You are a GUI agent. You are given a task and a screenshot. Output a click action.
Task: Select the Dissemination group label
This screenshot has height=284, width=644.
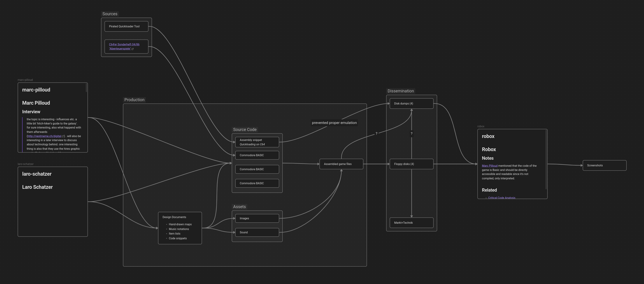[x=400, y=91]
